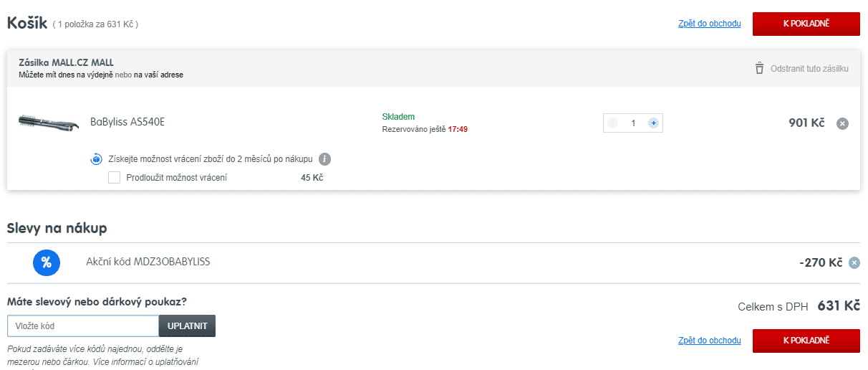Click the 901 Kč item price
The height and width of the screenshot is (370, 868).
[x=807, y=123]
